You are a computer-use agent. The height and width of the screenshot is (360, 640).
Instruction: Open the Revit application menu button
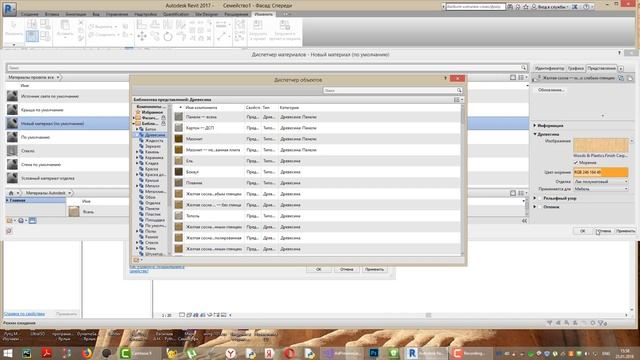click(x=9, y=8)
